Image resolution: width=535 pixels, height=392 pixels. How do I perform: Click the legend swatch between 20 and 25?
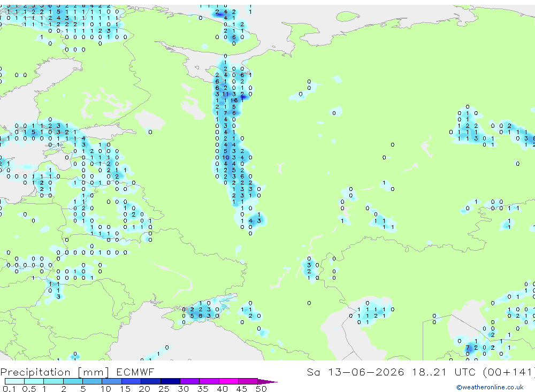click(151, 381)
